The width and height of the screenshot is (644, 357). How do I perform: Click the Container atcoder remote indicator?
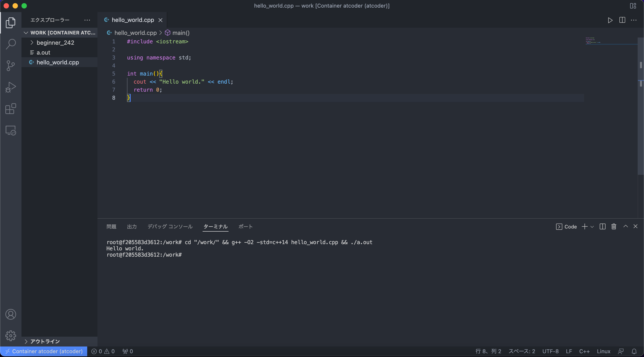[x=44, y=351]
